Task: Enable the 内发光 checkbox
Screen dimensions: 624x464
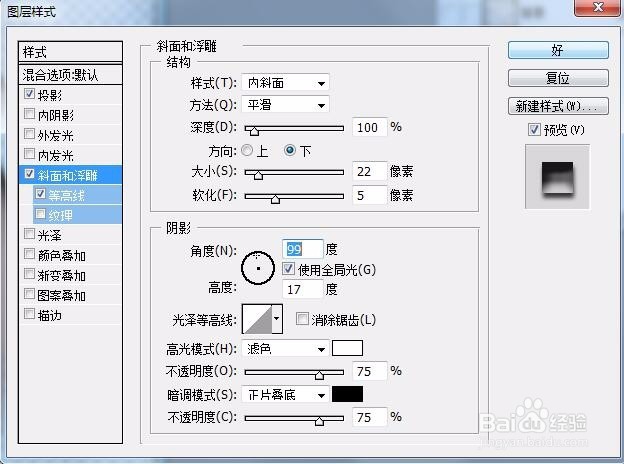Action: (29, 154)
